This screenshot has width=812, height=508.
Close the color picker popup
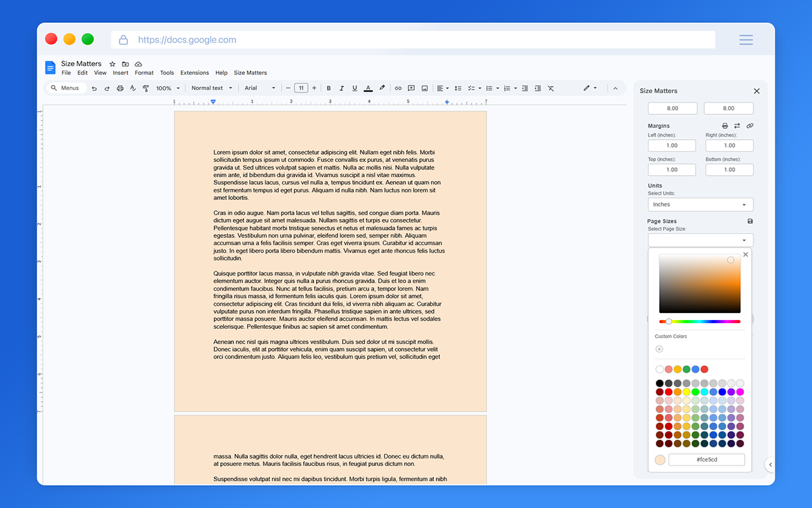tap(745, 255)
